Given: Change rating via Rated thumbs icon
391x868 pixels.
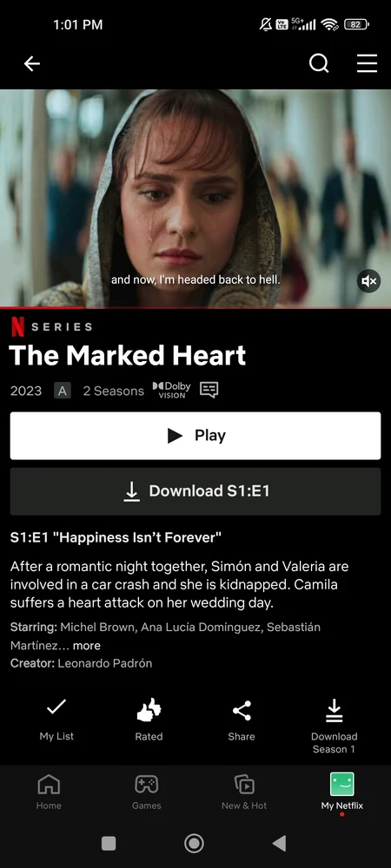Looking at the screenshot, I should pyautogui.click(x=149, y=720).
